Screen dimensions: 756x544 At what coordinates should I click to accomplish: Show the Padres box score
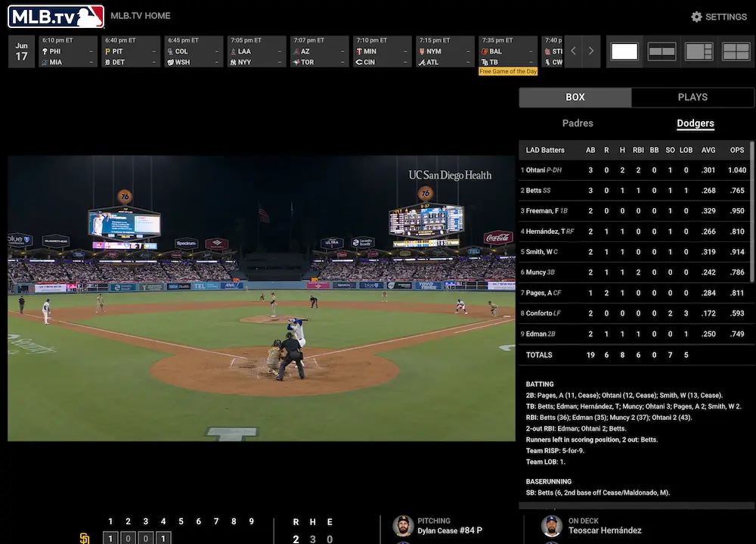pyautogui.click(x=578, y=123)
